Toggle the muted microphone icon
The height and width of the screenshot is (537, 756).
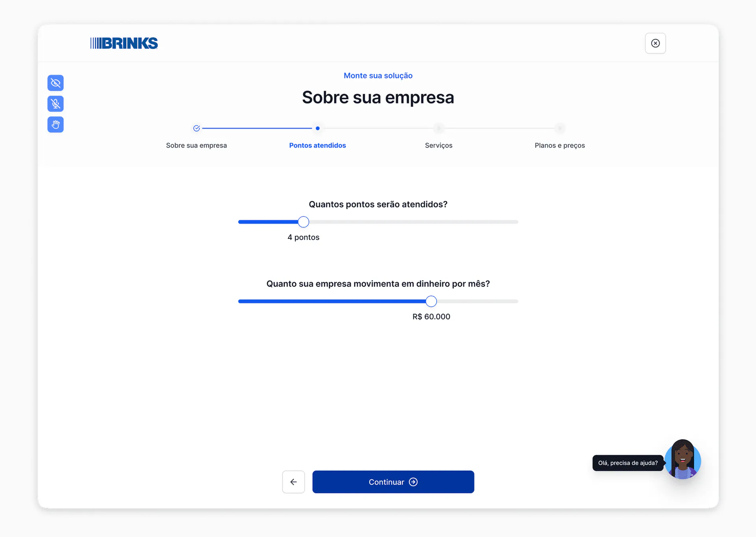pos(56,104)
